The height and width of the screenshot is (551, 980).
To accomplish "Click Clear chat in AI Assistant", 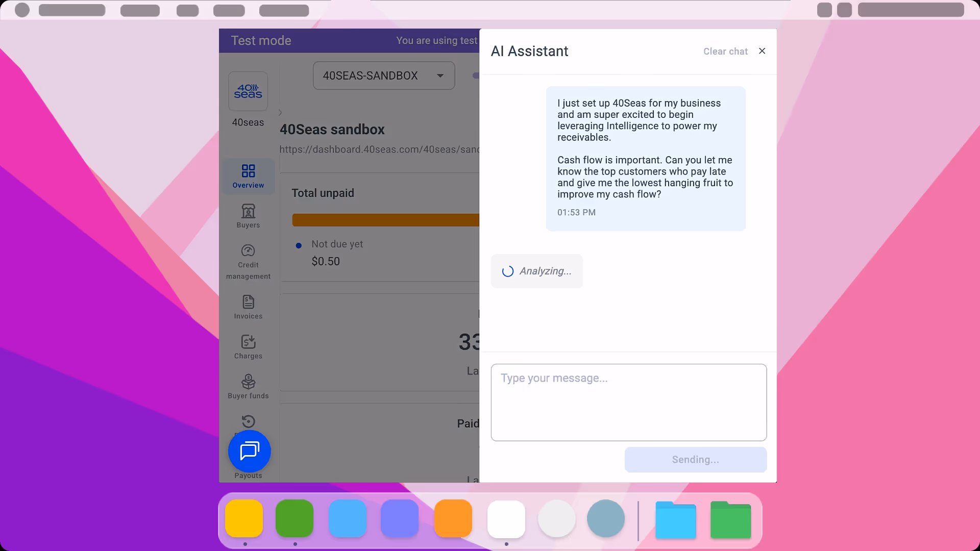I will coord(725,52).
